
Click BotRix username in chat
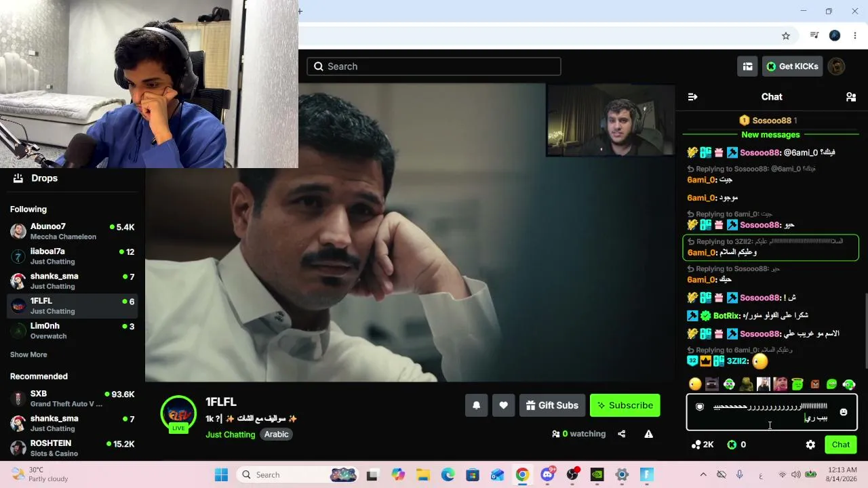tap(726, 316)
